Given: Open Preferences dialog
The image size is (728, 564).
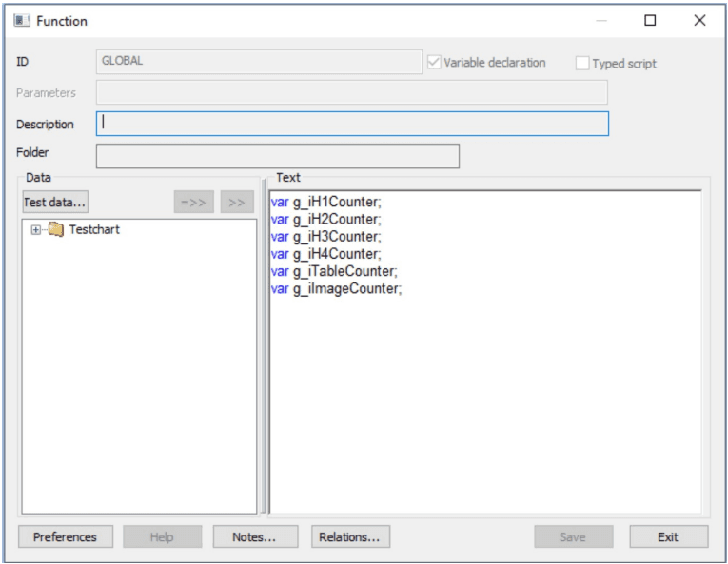Looking at the screenshot, I should point(65,536).
